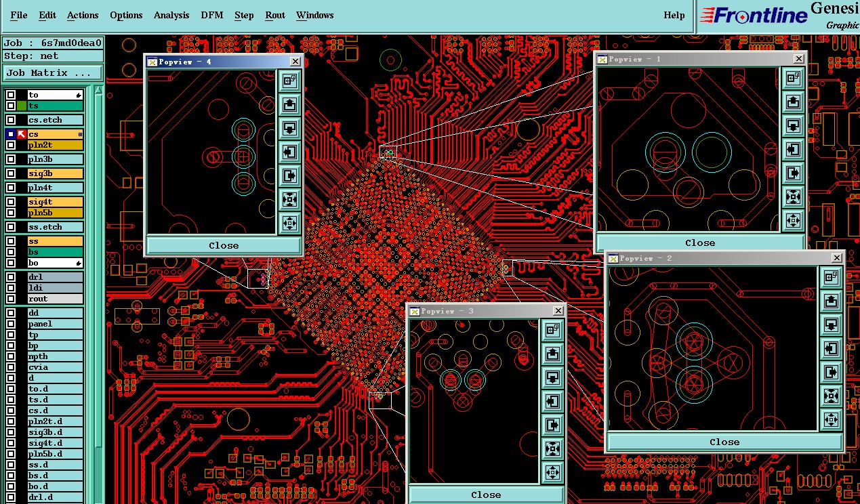Pan up in Popview 4
This screenshot has height=504, width=860.
coord(290,105)
